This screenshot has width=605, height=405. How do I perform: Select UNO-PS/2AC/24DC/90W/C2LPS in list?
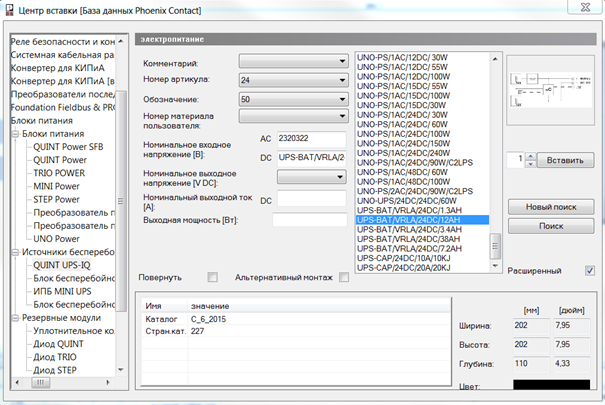(415, 191)
